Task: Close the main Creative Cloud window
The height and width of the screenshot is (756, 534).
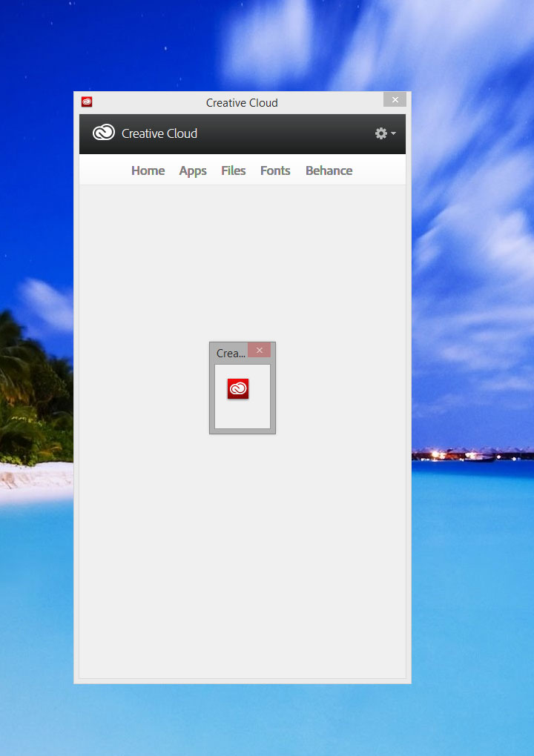Action: click(x=395, y=99)
